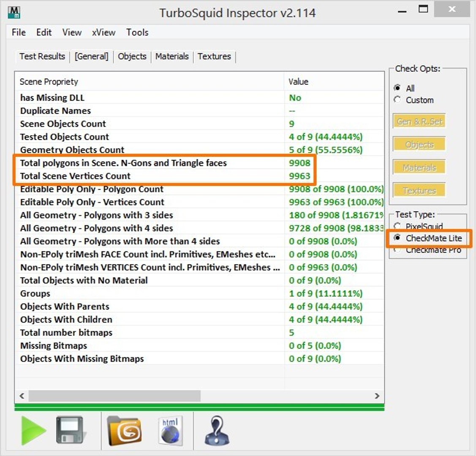Click the horizontal scrollbar left arrow
This screenshot has height=456, width=476.
coord(22,396)
